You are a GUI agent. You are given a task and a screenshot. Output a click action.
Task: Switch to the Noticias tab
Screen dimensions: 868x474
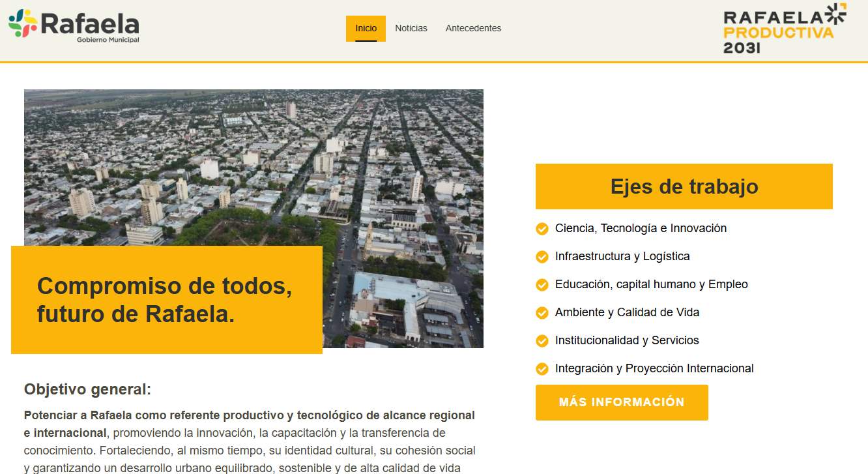(x=411, y=28)
